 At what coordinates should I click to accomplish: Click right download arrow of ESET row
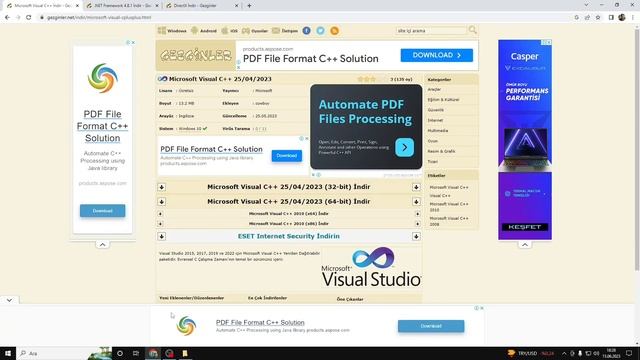pyautogui.click(x=416, y=236)
